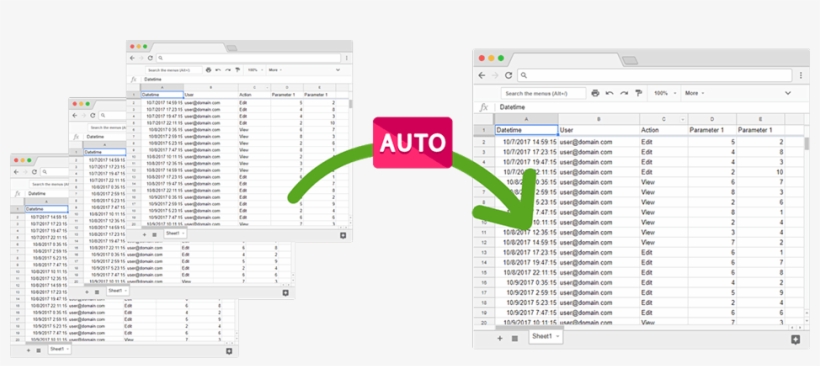Add a sheet in the top stacked window
This screenshot has height=366, width=820.
tap(144, 235)
